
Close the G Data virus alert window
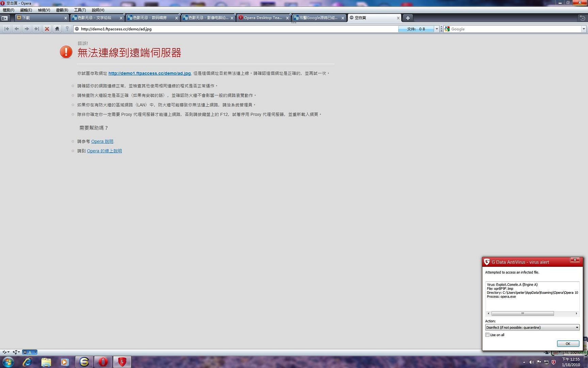click(575, 260)
